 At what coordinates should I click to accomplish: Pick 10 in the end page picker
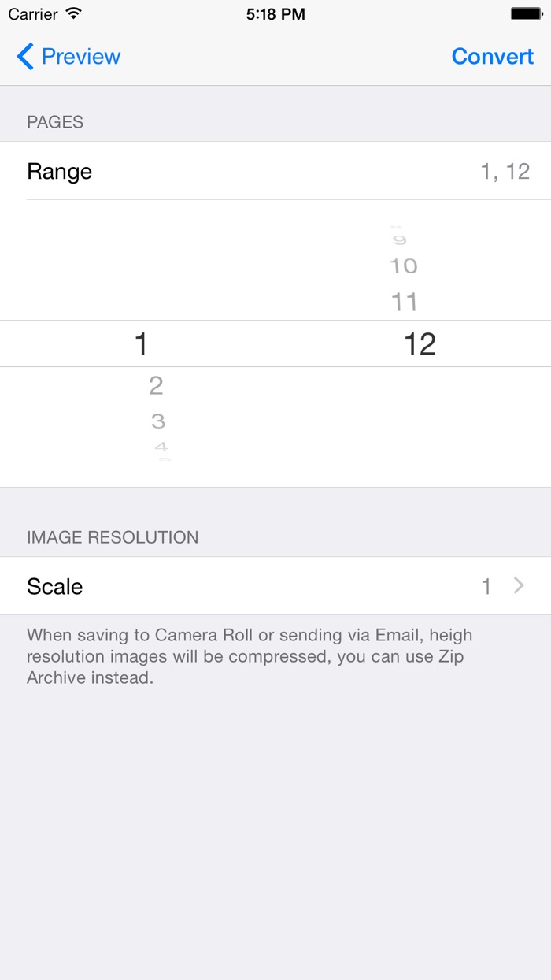pos(403,266)
